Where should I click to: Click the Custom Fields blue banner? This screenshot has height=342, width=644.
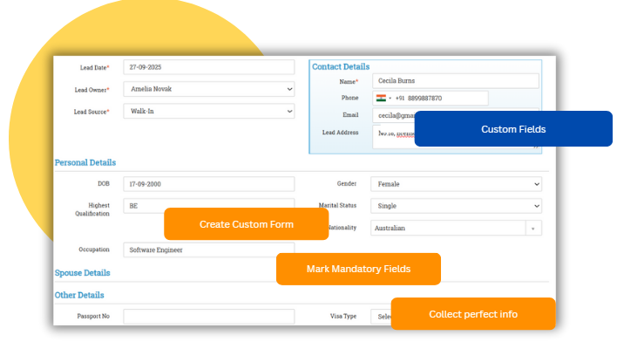click(x=513, y=128)
